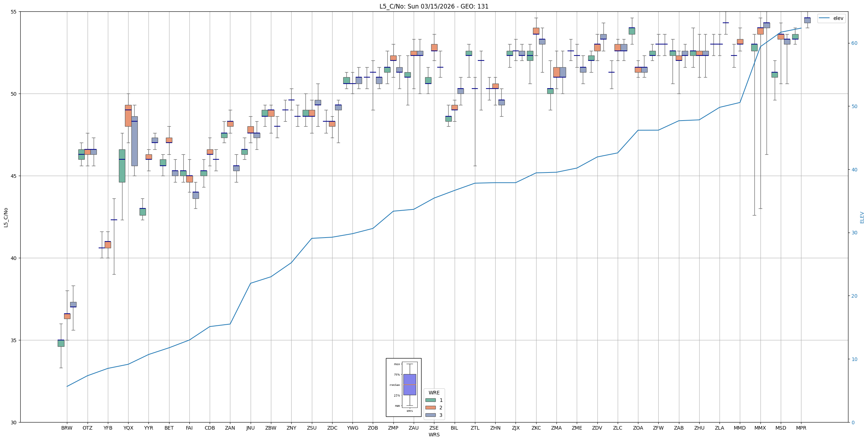
Task: Click the chart title text
Action: pyautogui.click(x=434, y=6)
